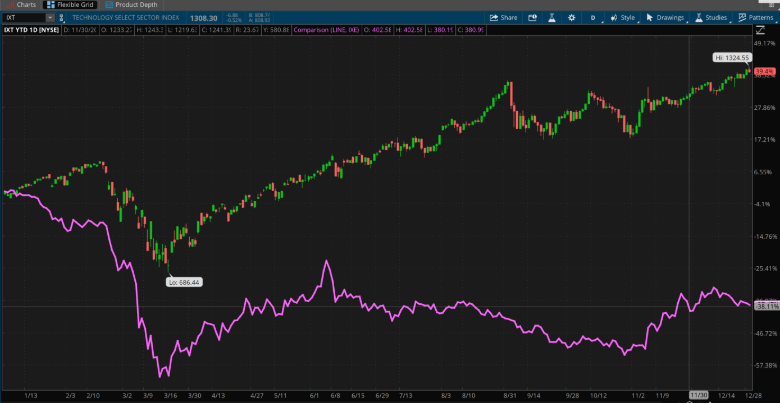
Task: Click the 11/30 highlighted date marker
Action: [x=697, y=395]
